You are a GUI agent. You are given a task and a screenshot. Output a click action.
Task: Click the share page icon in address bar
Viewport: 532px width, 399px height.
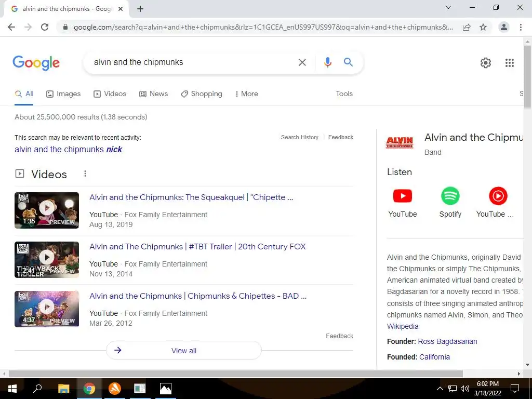pos(467,27)
